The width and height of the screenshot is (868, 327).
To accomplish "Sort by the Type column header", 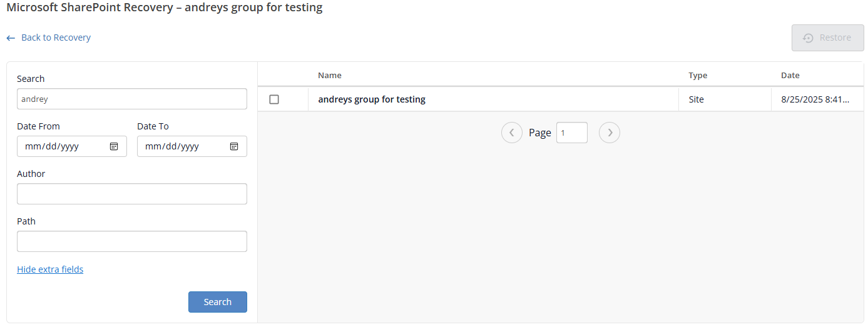I will [698, 75].
